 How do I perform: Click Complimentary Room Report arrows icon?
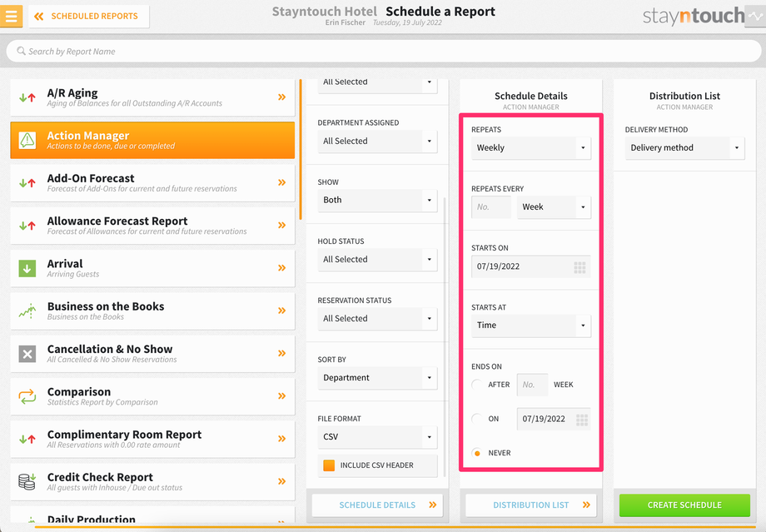[27, 439]
